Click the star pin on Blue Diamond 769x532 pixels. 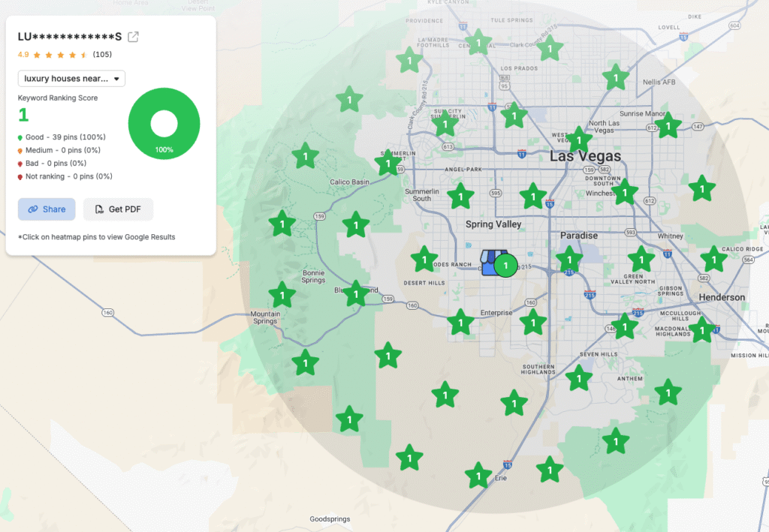[x=355, y=293]
